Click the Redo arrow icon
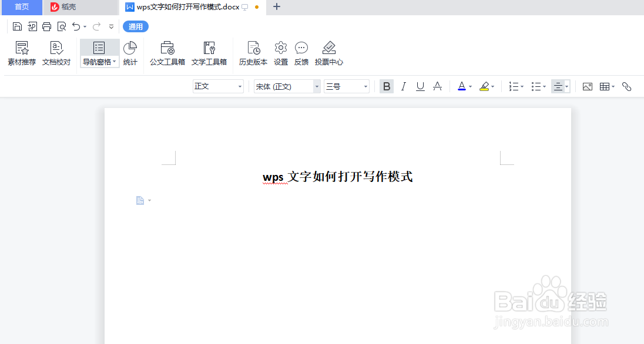The width and height of the screenshot is (644, 344). [x=96, y=26]
